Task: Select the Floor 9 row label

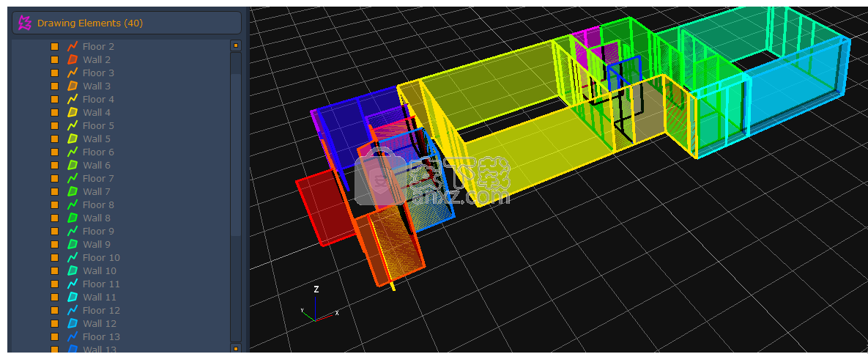Action: coord(99,231)
